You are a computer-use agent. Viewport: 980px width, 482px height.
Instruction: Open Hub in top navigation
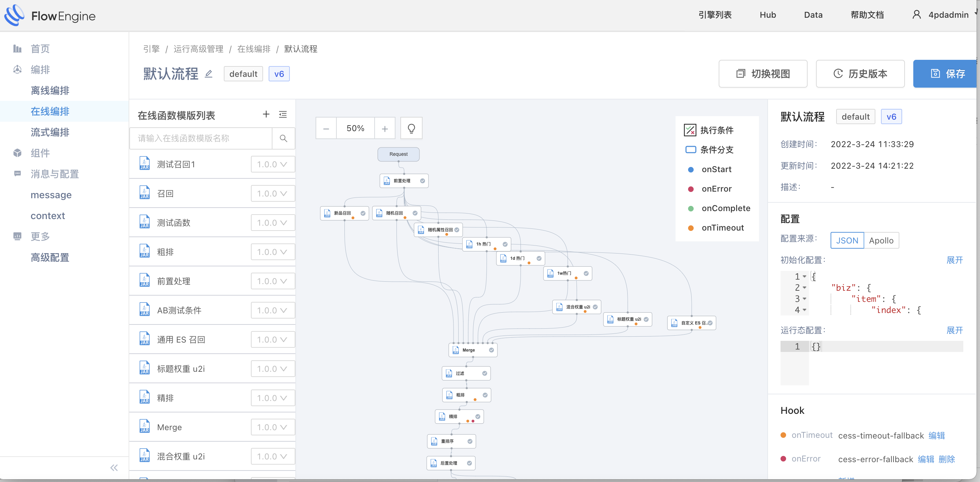[768, 15]
